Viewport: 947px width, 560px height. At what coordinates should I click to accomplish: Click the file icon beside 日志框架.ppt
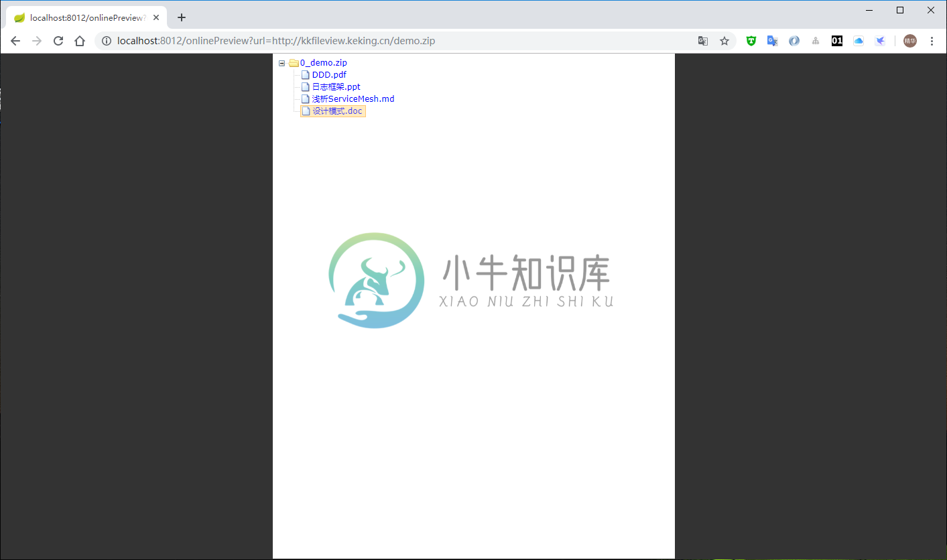tap(306, 87)
